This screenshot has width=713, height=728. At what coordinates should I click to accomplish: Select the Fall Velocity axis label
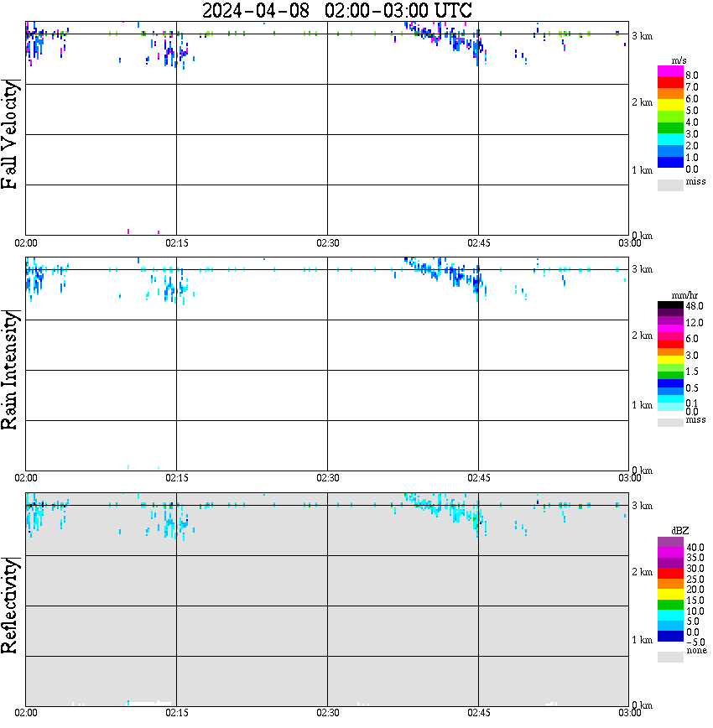pyautogui.click(x=10, y=135)
